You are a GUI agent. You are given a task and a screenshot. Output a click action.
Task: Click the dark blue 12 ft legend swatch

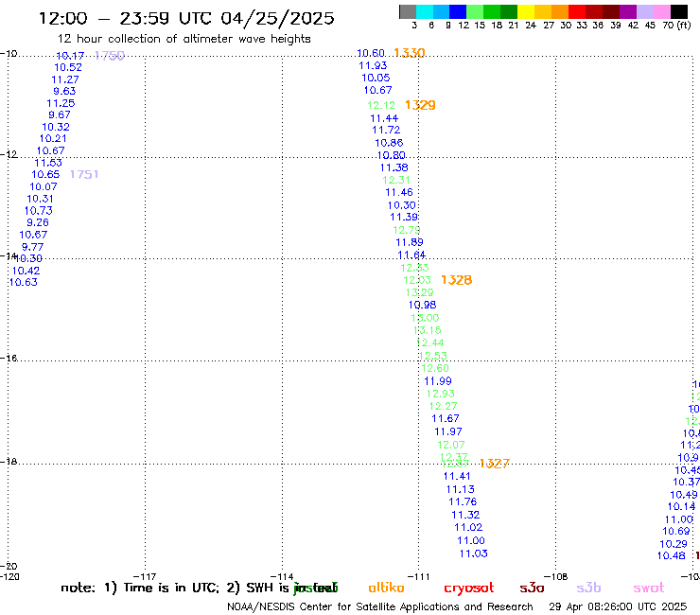click(x=458, y=11)
